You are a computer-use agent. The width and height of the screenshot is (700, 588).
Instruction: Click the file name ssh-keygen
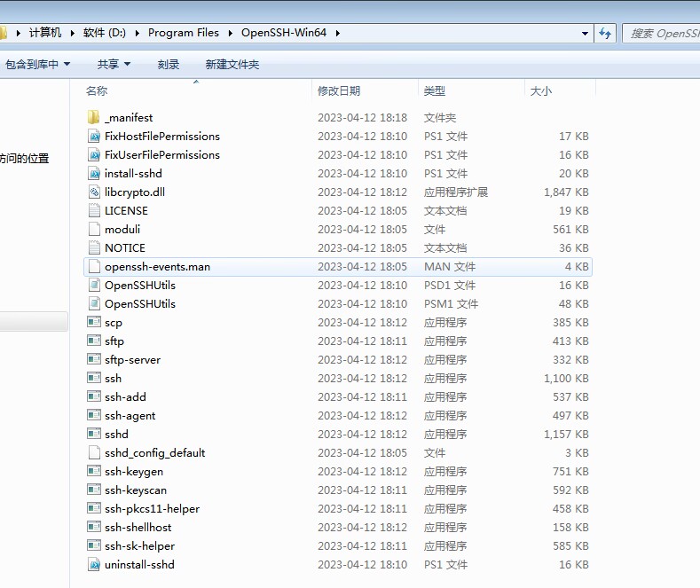(x=134, y=472)
